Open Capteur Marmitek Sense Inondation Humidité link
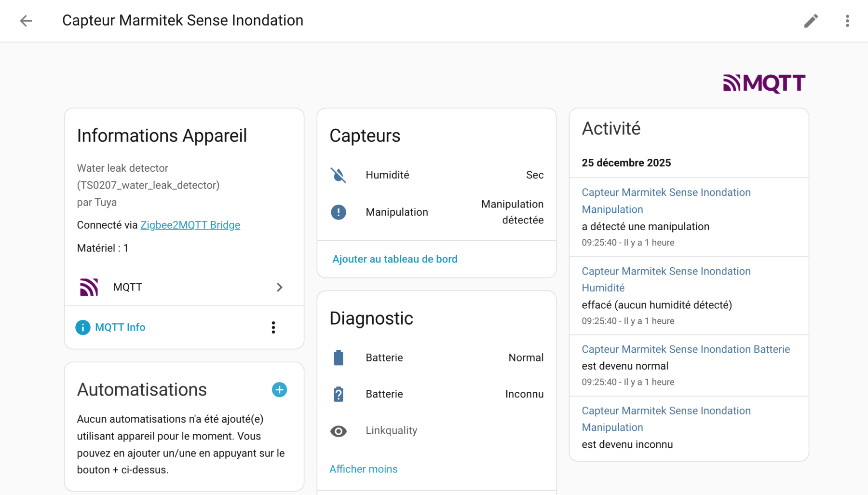The image size is (868, 495). point(665,279)
